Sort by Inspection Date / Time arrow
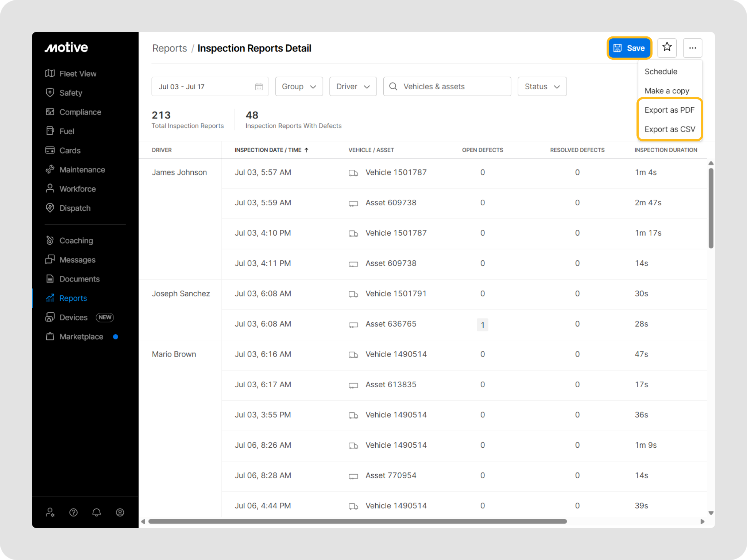747x560 pixels. (x=306, y=150)
